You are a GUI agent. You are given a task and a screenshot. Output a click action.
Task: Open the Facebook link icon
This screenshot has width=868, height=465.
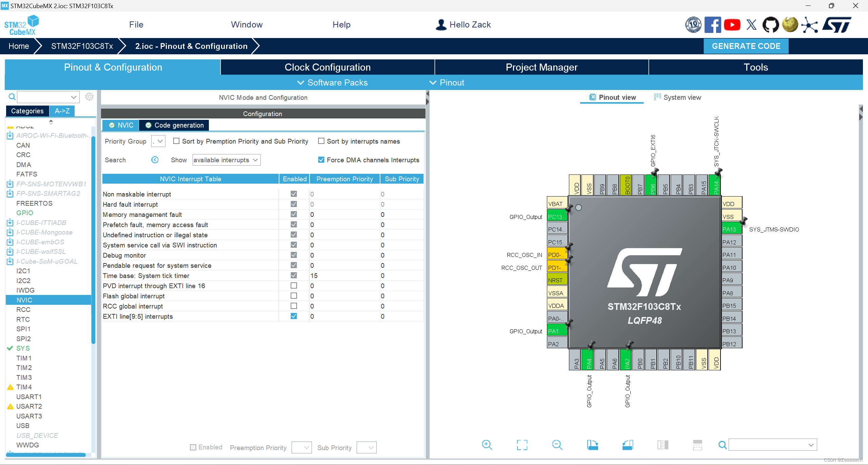tap(713, 25)
